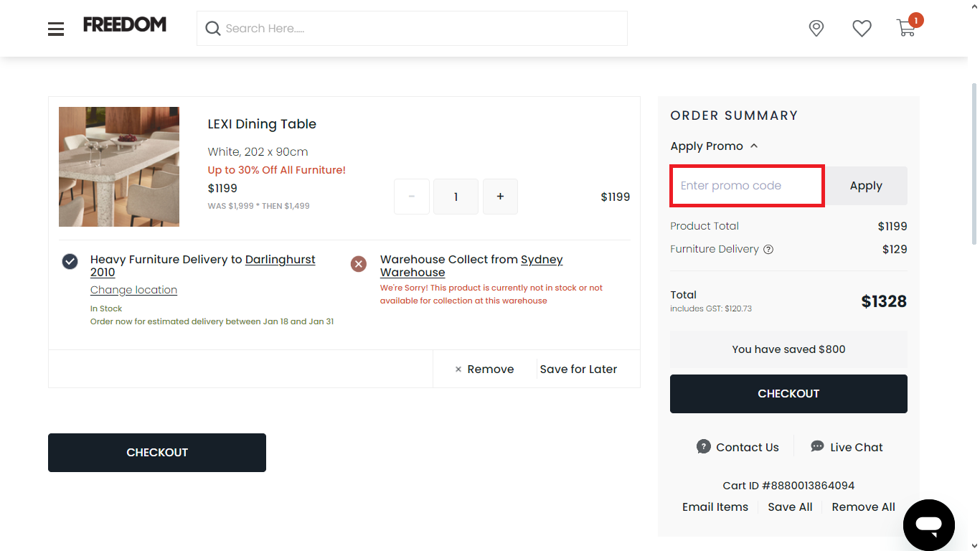This screenshot has width=980, height=551.
Task: Open the wishlist heart icon
Action: point(861,28)
